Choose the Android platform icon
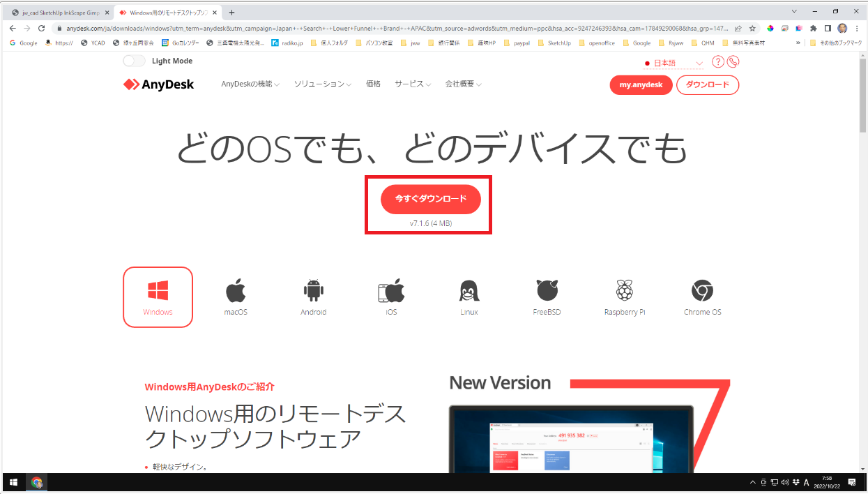The width and height of the screenshot is (868, 494). [314, 290]
